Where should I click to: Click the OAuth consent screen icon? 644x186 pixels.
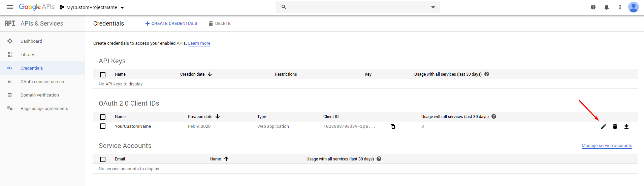[10, 81]
